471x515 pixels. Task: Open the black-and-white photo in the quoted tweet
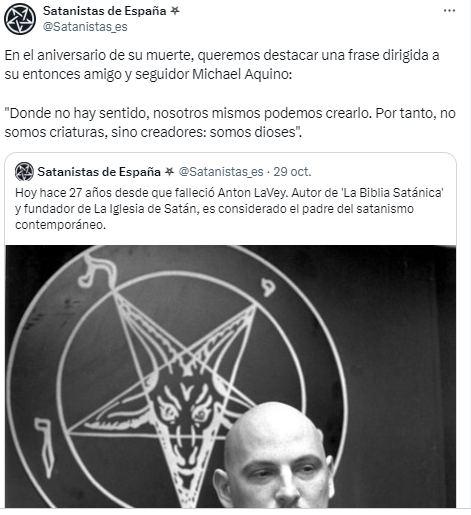[230, 376]
